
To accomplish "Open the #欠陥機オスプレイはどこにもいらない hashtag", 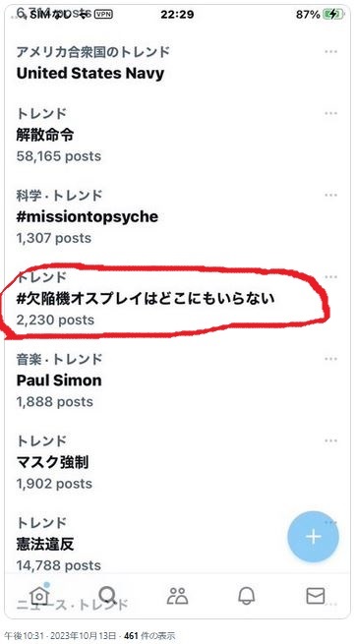I will [x=146, y=299].
